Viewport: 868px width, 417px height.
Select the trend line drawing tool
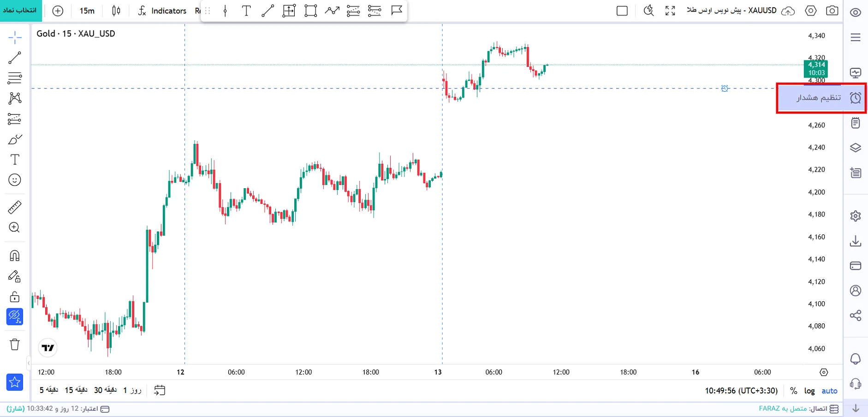point(15,58)
